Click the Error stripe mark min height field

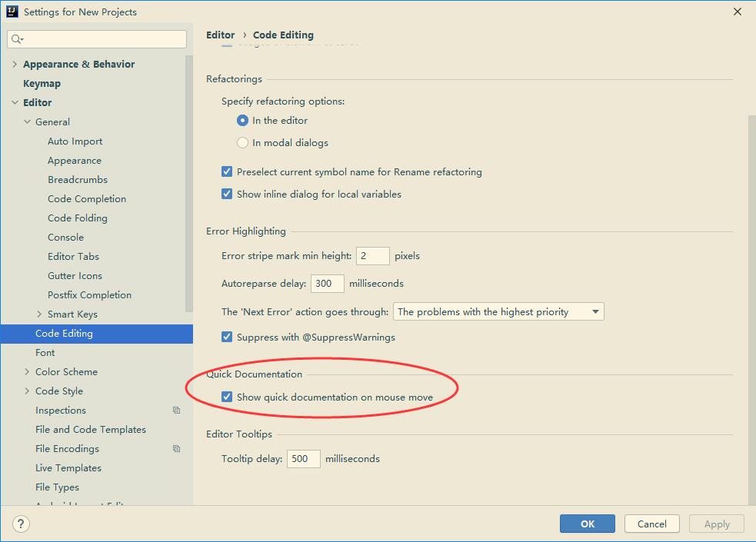pos(373,256)
